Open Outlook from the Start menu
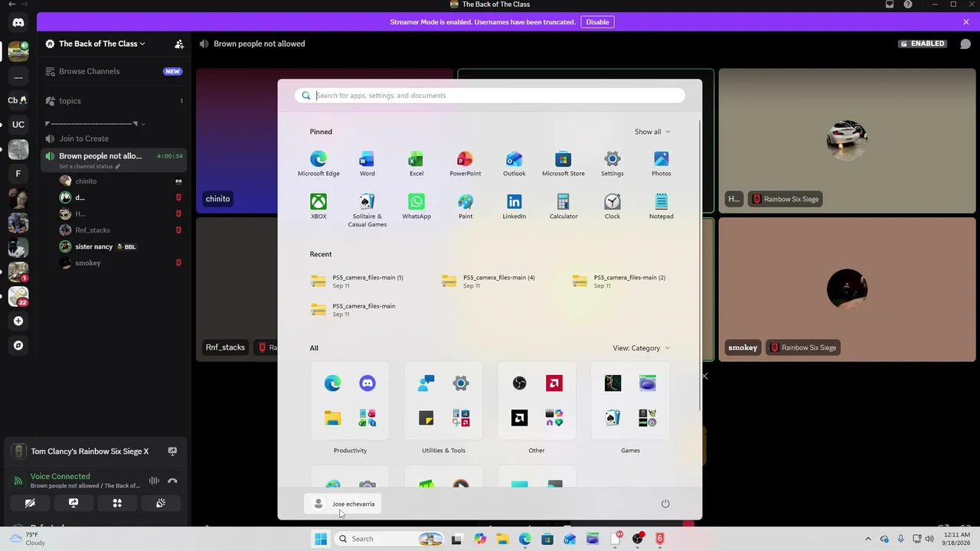 point(514,164)
